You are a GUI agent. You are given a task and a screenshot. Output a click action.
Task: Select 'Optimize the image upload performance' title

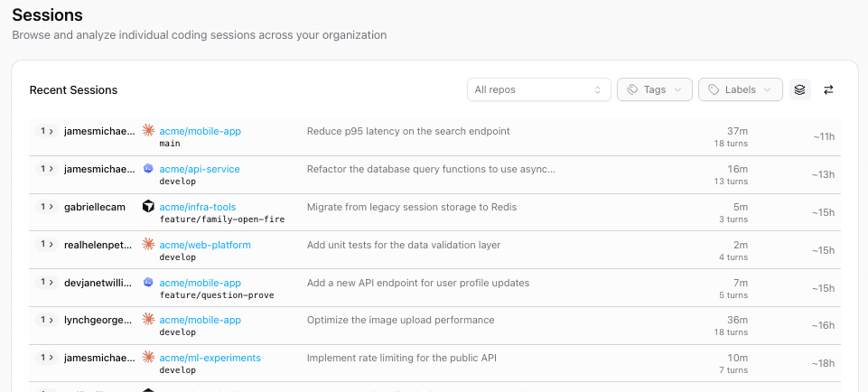tap(401, 320)
